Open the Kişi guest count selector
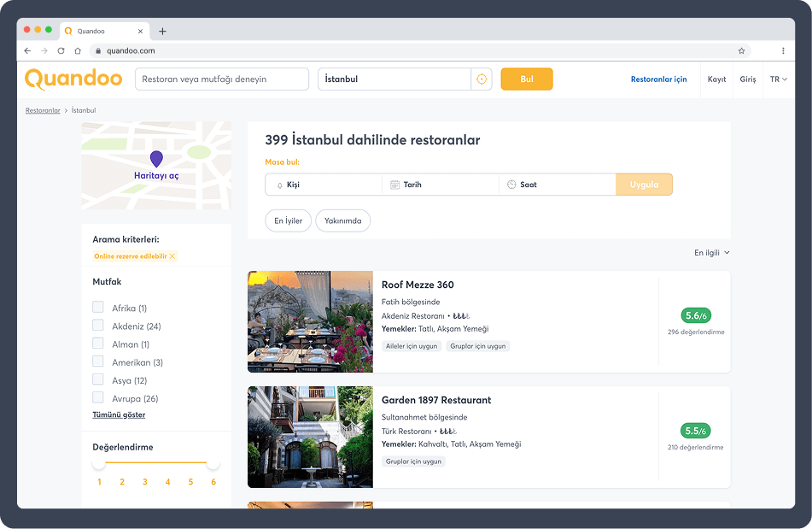 [x=323, y=185]
